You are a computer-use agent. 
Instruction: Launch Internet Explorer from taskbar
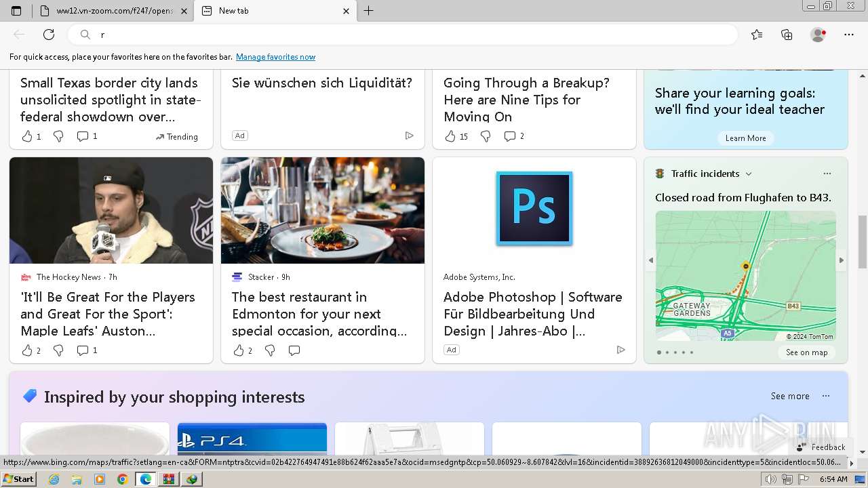point(54,479)
